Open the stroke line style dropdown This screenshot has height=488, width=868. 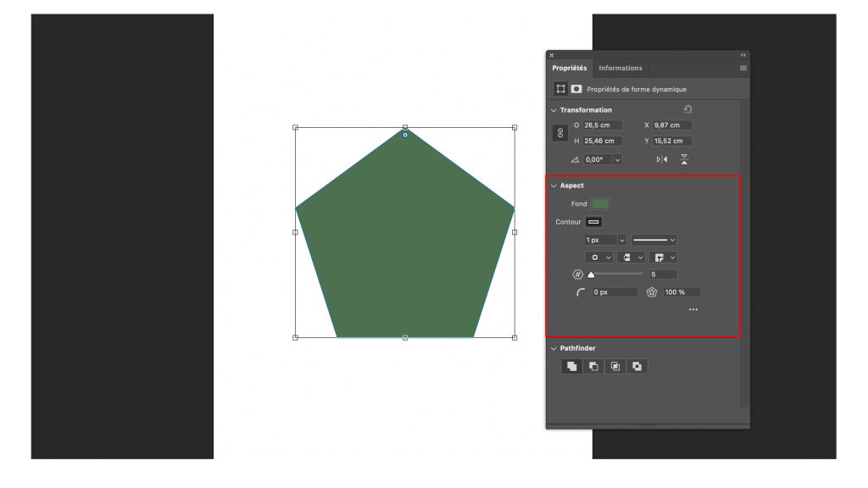point(654,240)
